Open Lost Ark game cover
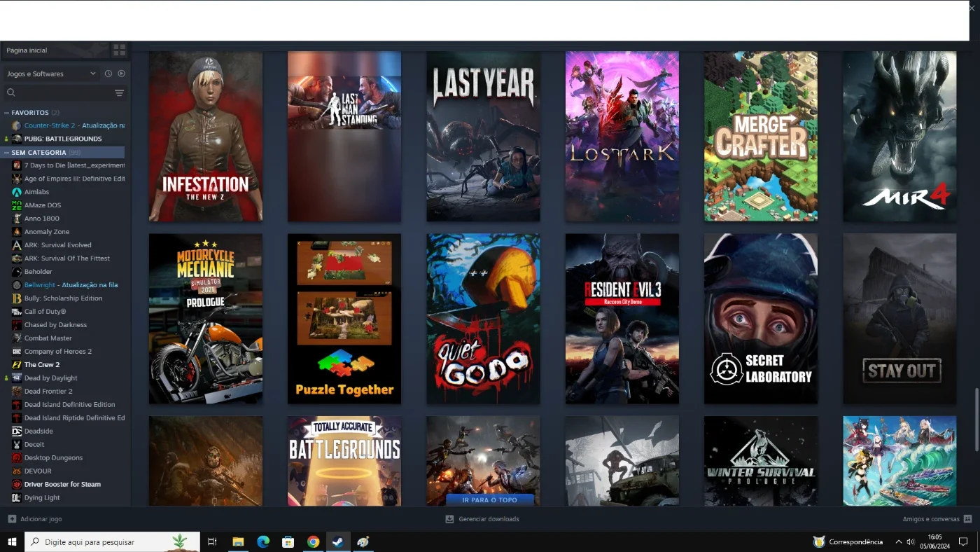Image resolution: width=980 pixels, height=552 pixels. (622, 137)
